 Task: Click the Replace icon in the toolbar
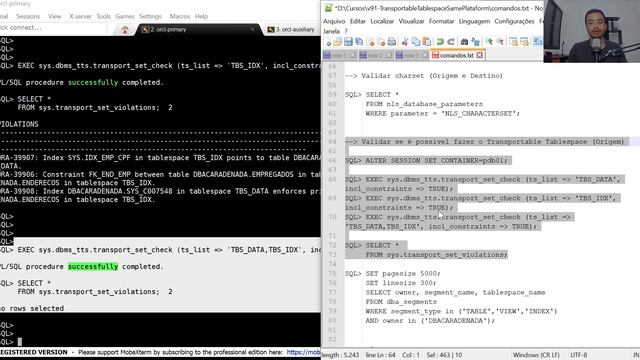[476, 42]
